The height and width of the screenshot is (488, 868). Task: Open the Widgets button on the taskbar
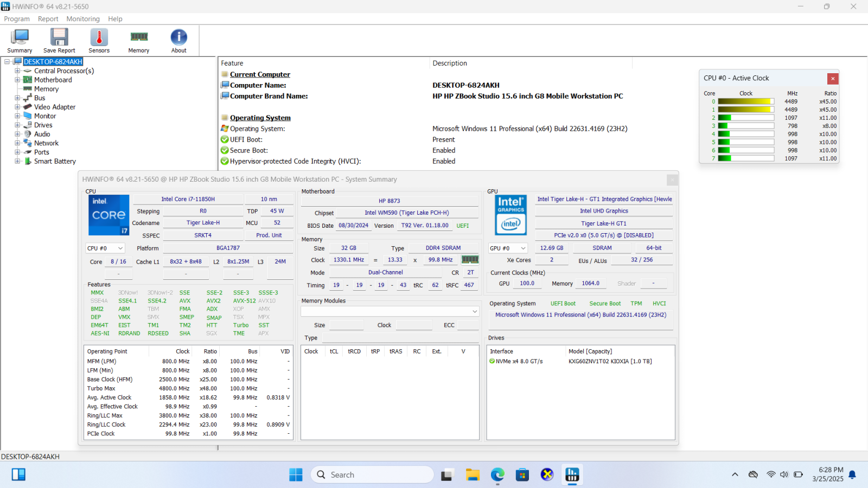pos(18,475)
